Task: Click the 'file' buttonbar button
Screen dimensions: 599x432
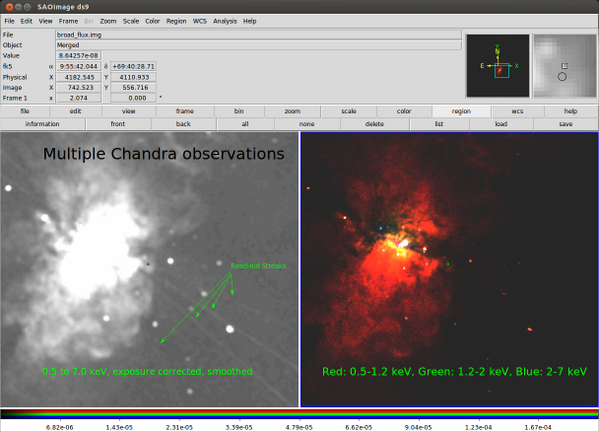Action: click(x=25, y=111)
